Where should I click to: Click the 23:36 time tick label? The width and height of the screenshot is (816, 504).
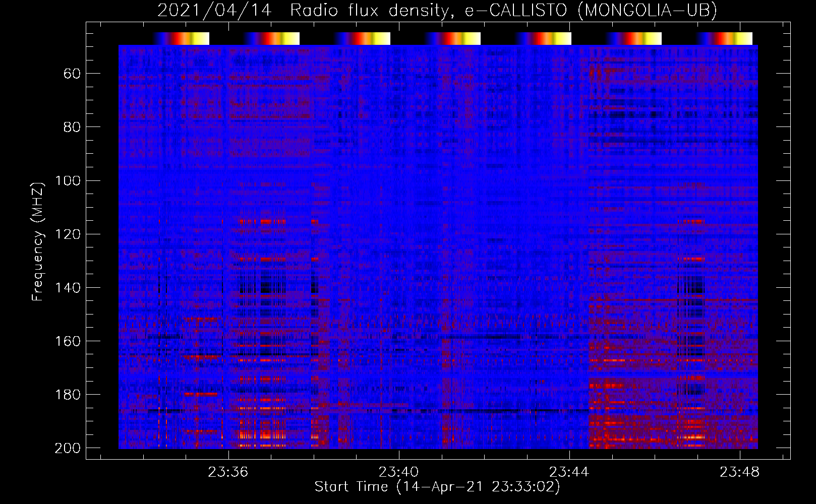(x=228, y=472)
